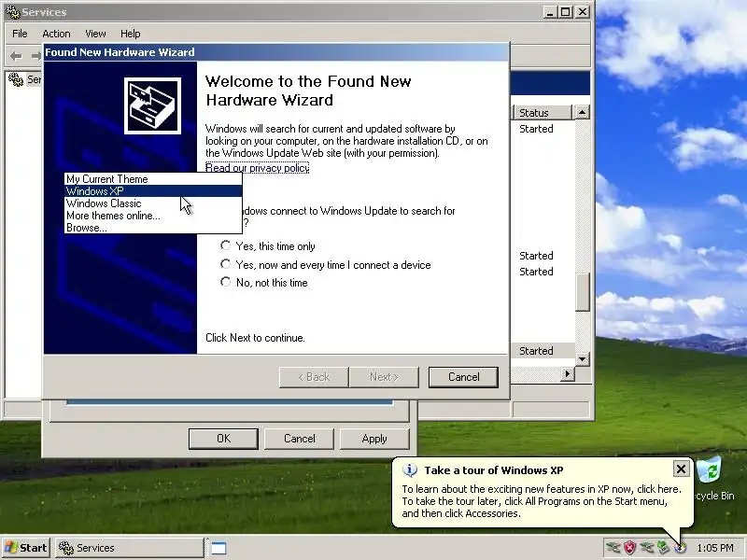Select the Services gear tree node icon
The image size is (747, 560).
click(x=16, y=79)
